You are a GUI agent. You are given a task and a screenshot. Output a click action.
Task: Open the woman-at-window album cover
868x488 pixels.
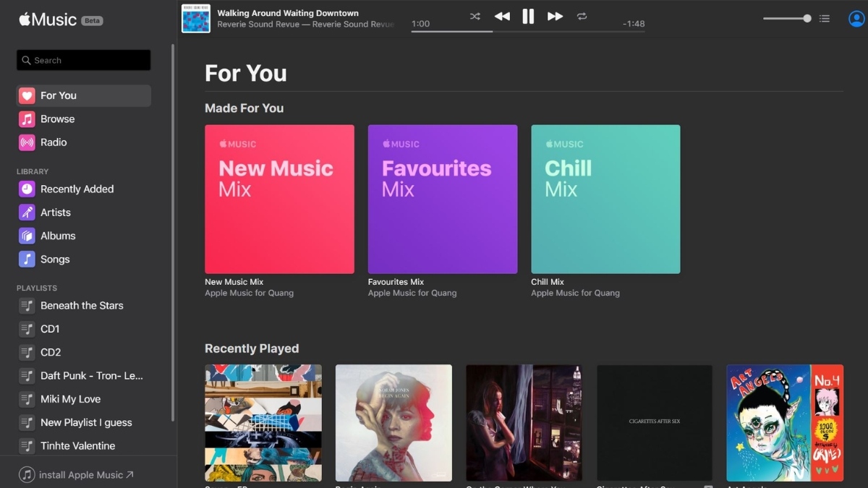click(x=524, y=423)
